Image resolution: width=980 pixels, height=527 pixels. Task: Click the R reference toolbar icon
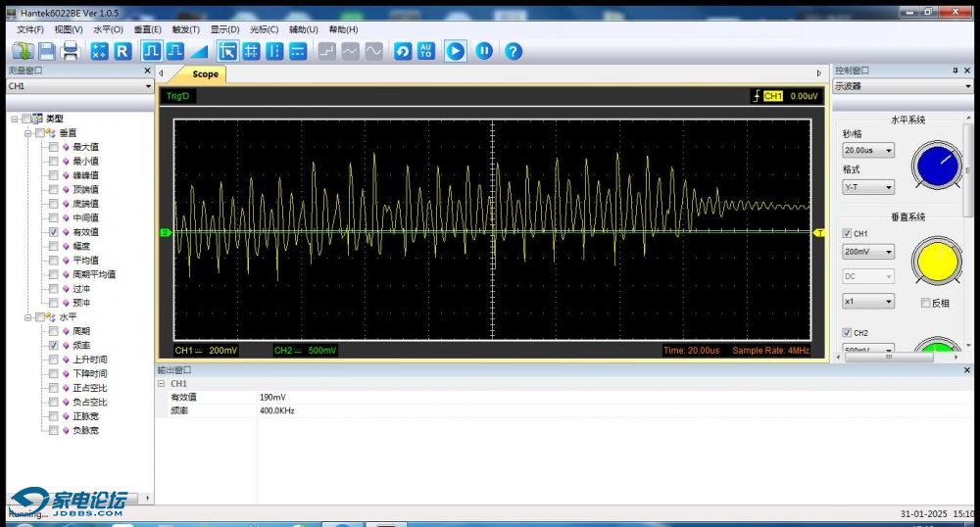(x=122, y=51)
